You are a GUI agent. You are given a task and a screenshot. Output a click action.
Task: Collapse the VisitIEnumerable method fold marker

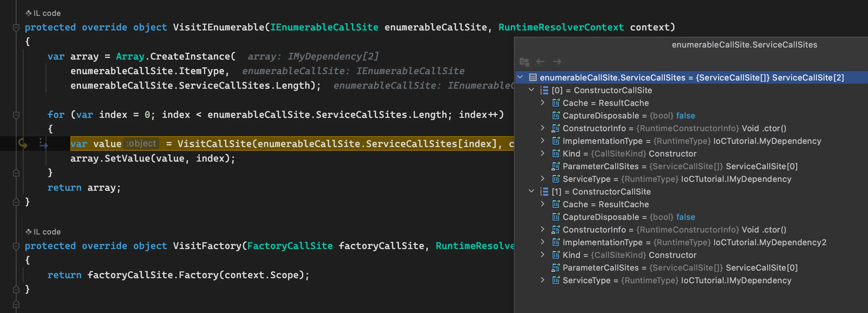pyautogui.click(x=16, y=27)
